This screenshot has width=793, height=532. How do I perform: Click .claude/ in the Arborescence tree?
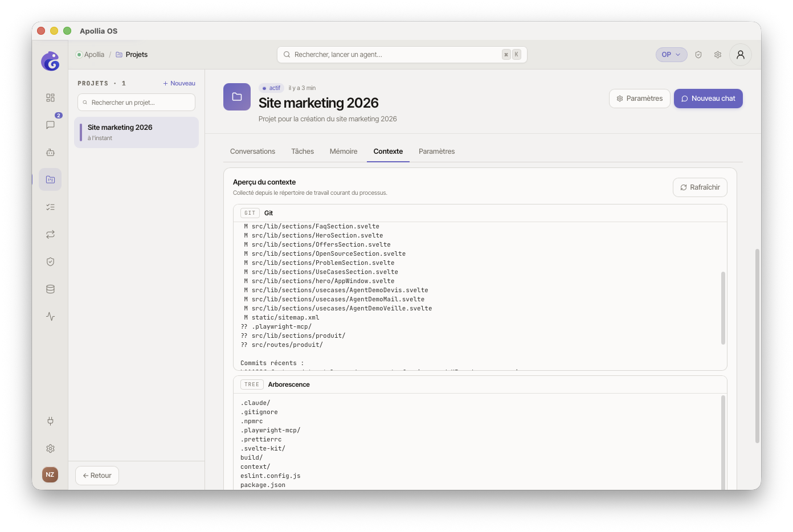pos(255,403)
